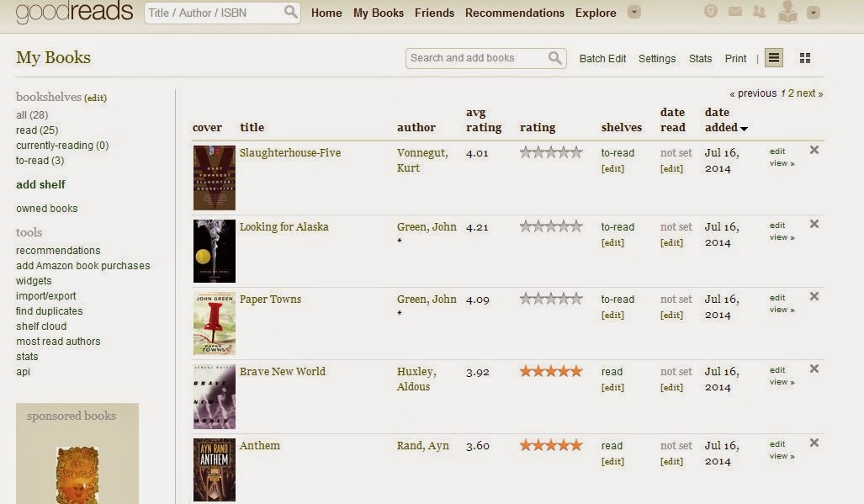Sort by author column header
The width and height of the screenshot is (864, 504).
click(x=416, y=127)
